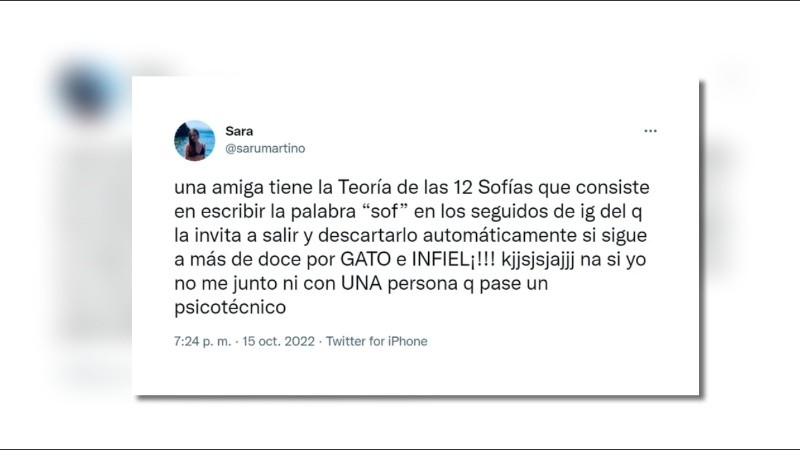800x450 pixels.
Task: Click Sara's profile avatar photo
Action: tap(194, 141)
